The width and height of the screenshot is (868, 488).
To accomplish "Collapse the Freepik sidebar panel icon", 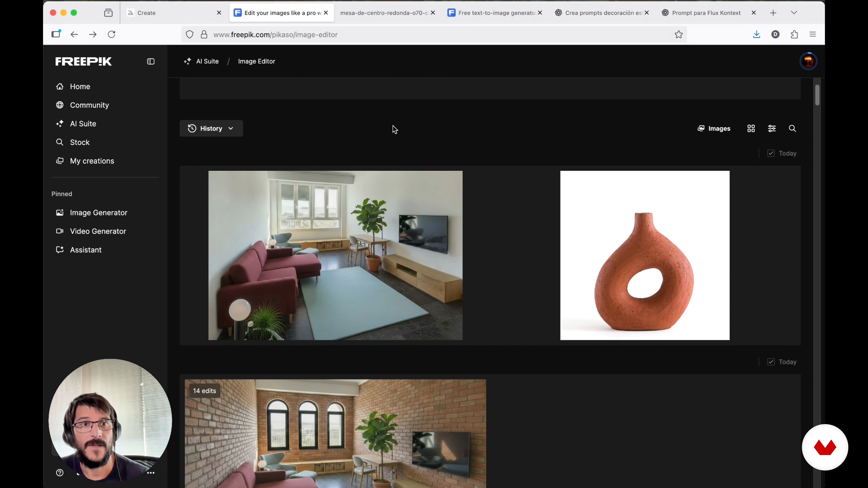I will click(x=151, y=61).
